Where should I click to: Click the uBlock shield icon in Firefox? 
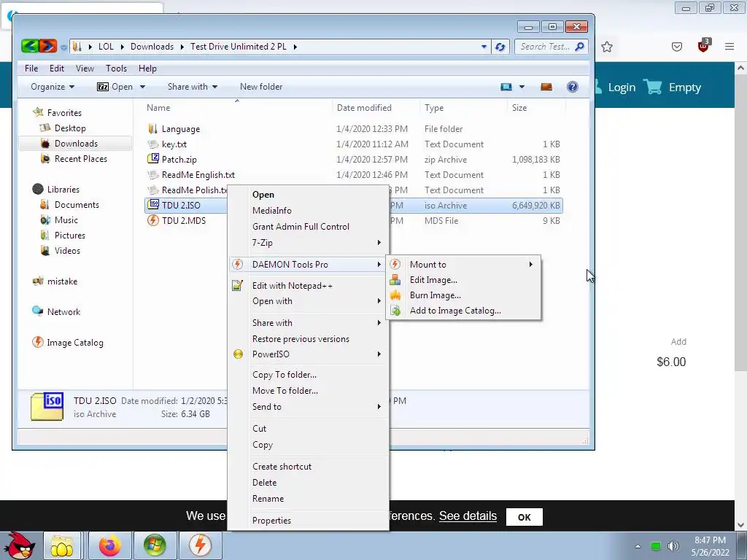coord(704,46)
